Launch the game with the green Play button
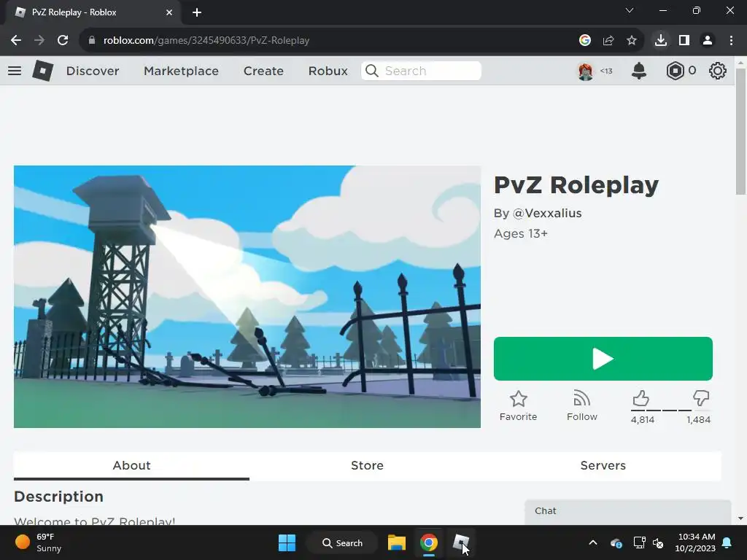 (603, 359)
